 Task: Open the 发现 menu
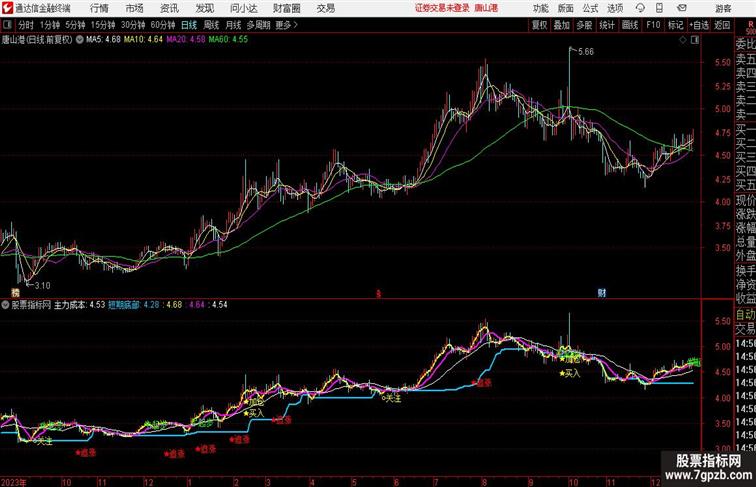click(x=204, y=8)
